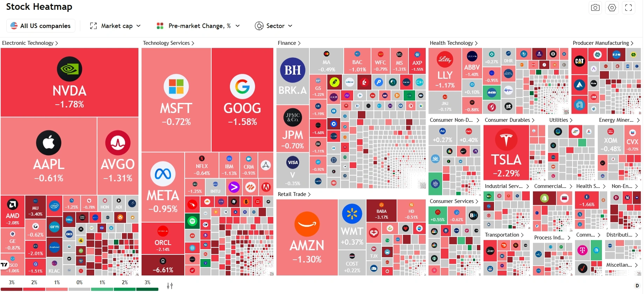
Task: Enter fullscreen mode via corner icon
Action: [628, 8]
